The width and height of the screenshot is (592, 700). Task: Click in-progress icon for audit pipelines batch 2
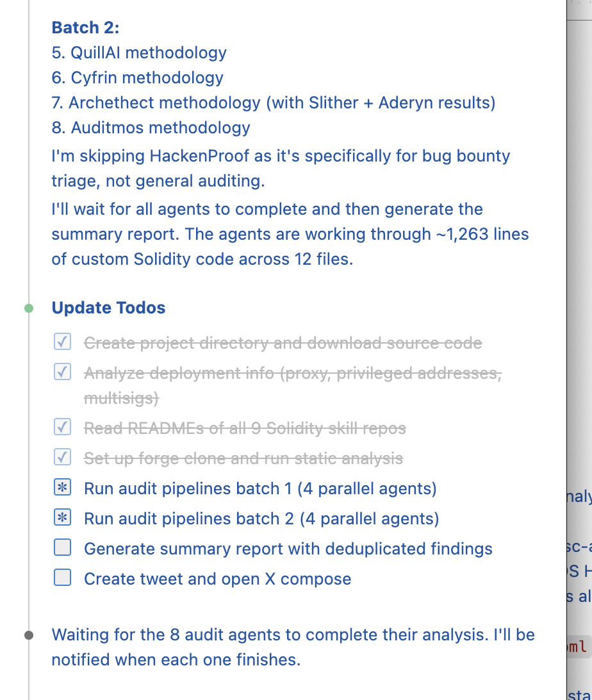[63, 518]
